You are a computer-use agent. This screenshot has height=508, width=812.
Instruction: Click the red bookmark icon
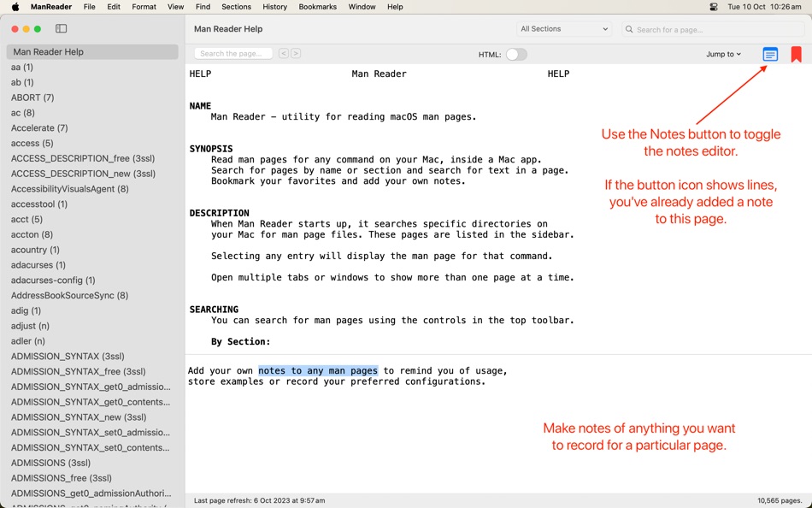tap(796, 54)
